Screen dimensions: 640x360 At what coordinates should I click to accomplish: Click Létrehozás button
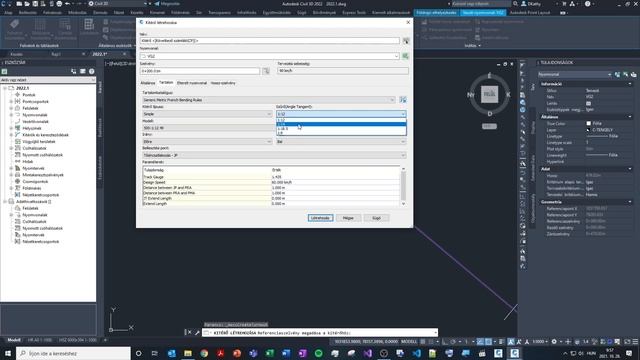(x=320, y=218)
